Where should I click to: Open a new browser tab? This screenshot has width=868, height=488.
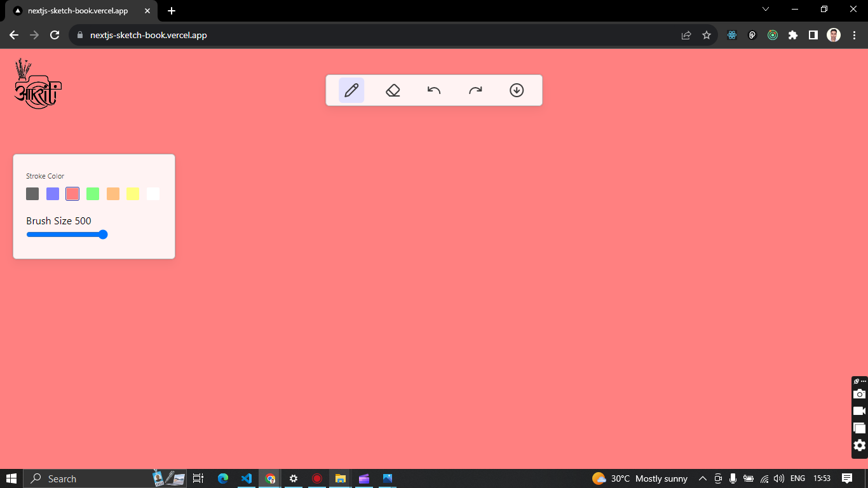tap(172, 11)
